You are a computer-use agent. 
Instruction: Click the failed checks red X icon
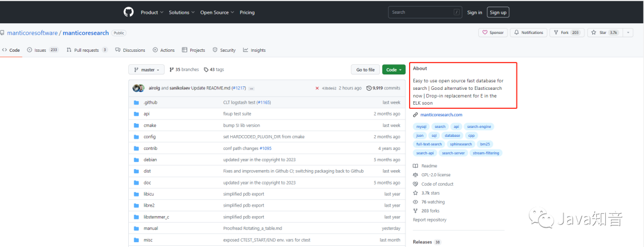(x=317, y=88)
